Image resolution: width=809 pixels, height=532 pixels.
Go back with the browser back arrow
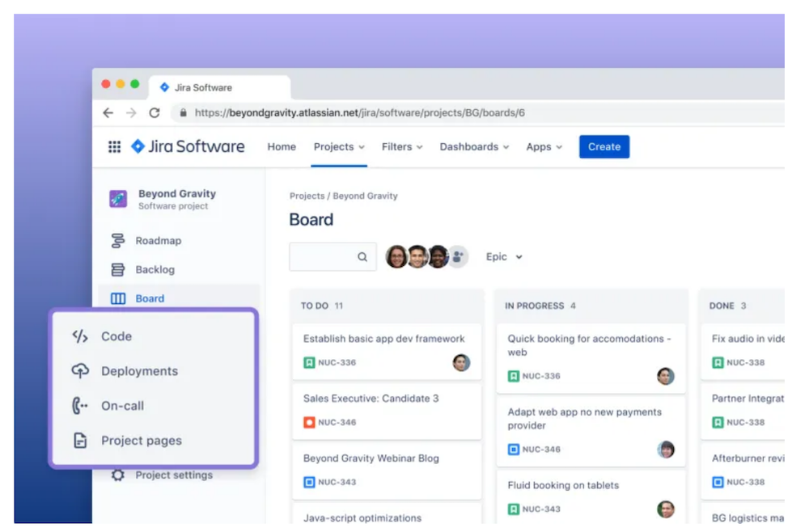pos(108,113)
